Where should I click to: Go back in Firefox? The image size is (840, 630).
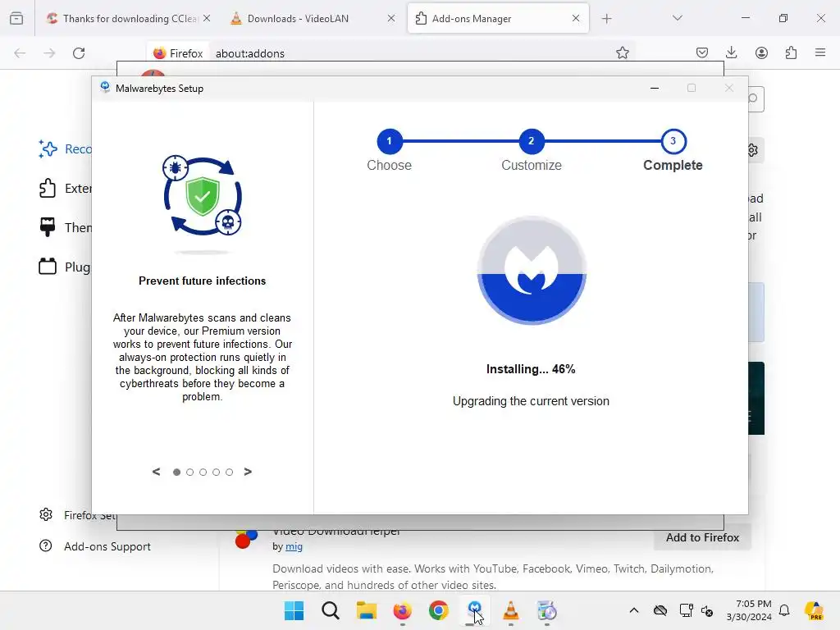20,53
